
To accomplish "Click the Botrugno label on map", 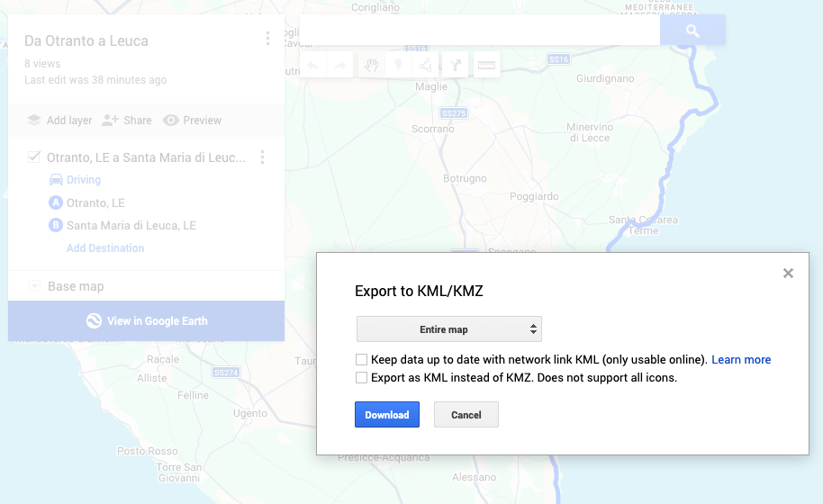I will point(465,178).
